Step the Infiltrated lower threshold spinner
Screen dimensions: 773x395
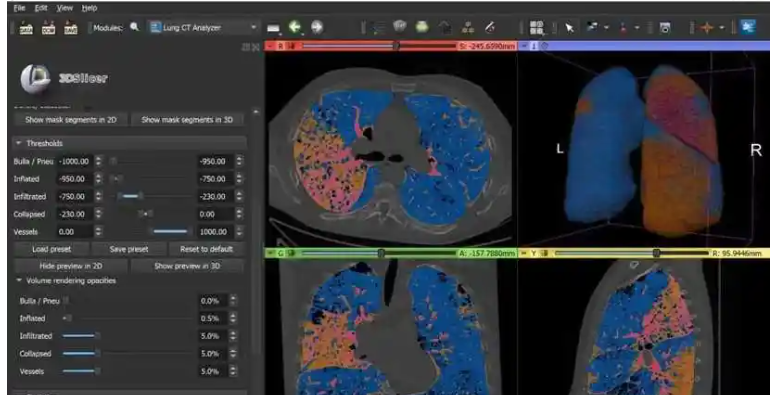99,196
